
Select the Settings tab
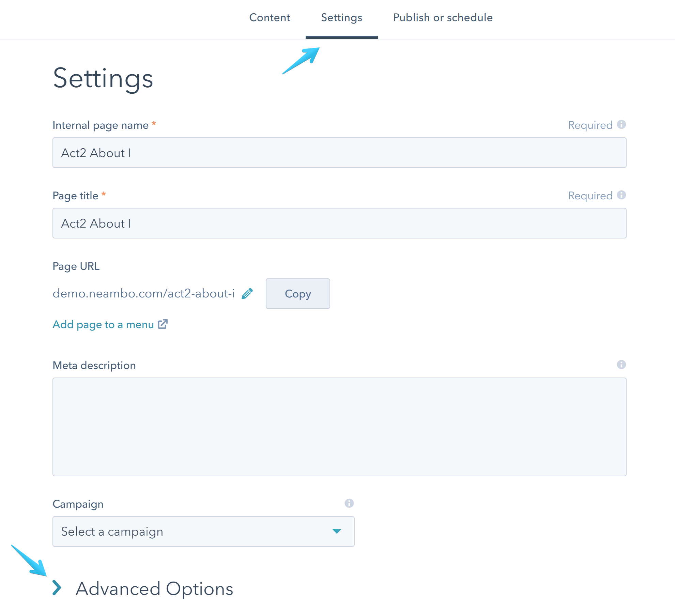click(341, 17)
